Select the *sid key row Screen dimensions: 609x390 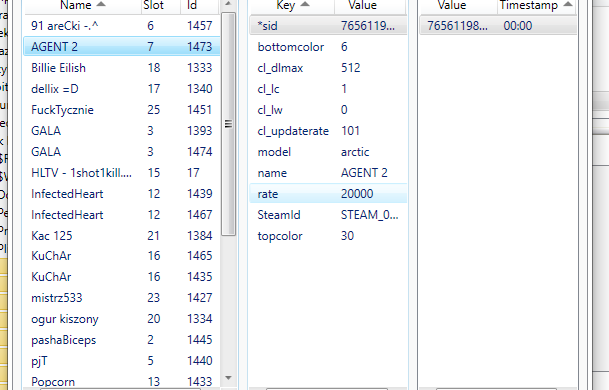[x=328, y=26]
